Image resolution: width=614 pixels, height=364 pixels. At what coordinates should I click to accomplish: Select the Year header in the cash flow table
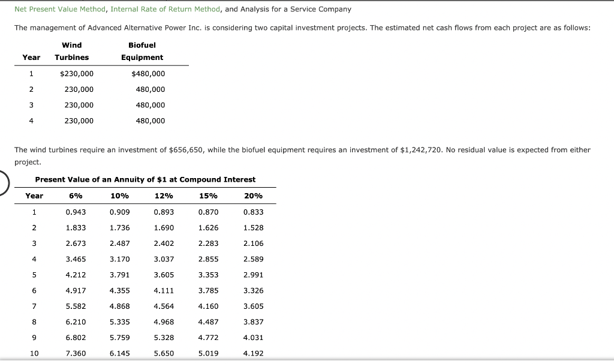pos(32,58)
